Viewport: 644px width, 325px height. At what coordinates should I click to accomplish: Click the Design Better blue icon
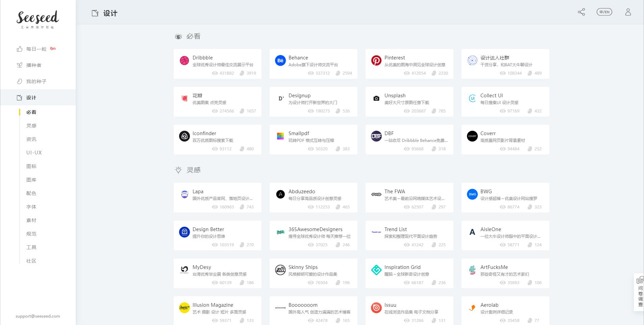pos(184,232)
